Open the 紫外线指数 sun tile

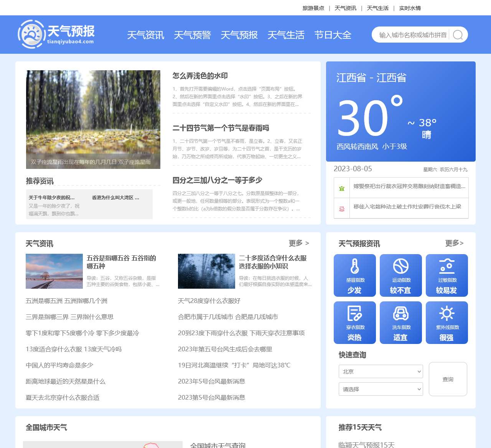coord(447,323)
